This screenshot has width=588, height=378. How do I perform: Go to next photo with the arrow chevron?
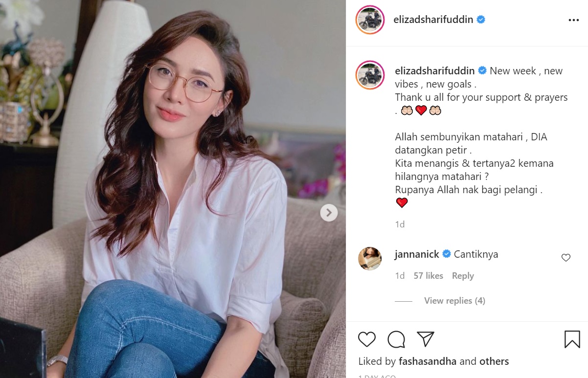point(329,213)
